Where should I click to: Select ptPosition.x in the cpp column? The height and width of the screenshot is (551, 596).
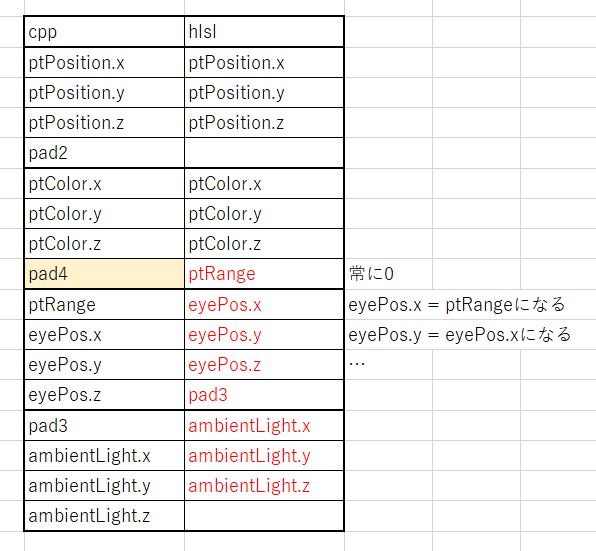pos(105,63)
